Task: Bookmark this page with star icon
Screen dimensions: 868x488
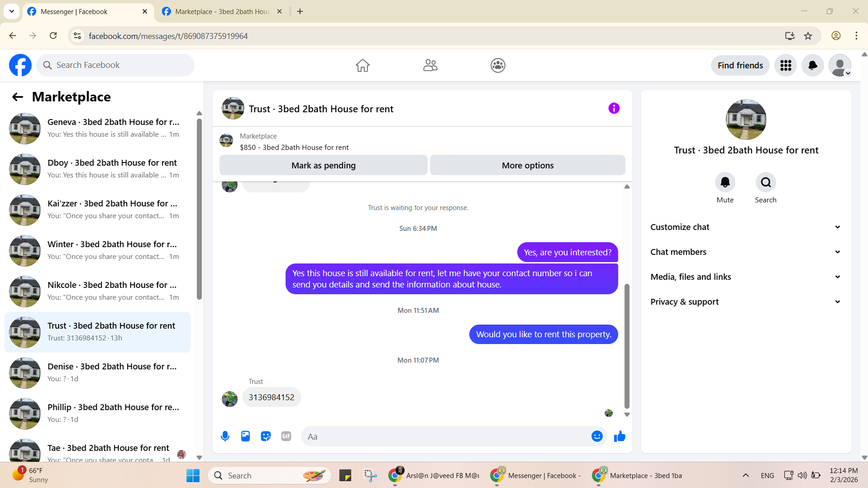Action: click(808, 36)
